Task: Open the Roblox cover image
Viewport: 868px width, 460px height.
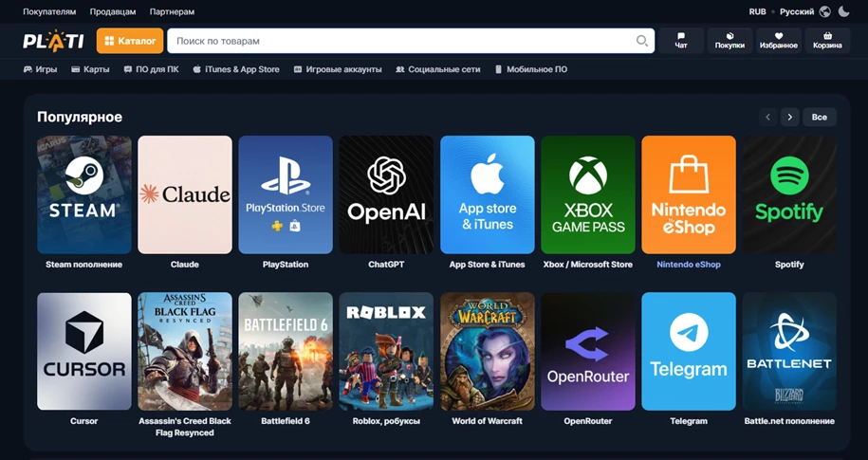Action: click(386, 352)
